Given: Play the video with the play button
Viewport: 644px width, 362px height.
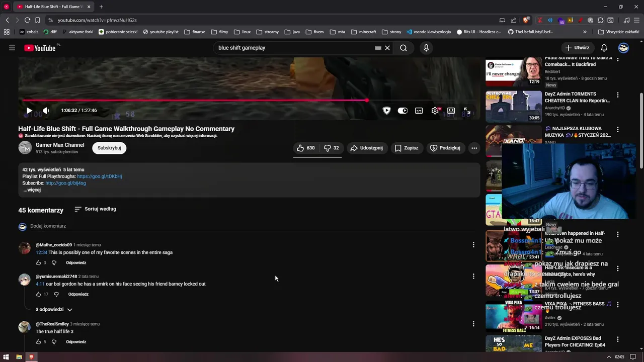Looking at the screenshot, I should pyautogui.click(x=29, y=111).
